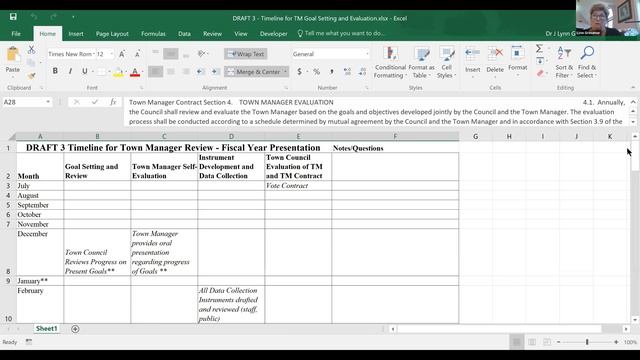Switch to Normal view in status bar
This screenshot has height=360, width=640.
tap(517, 342)
